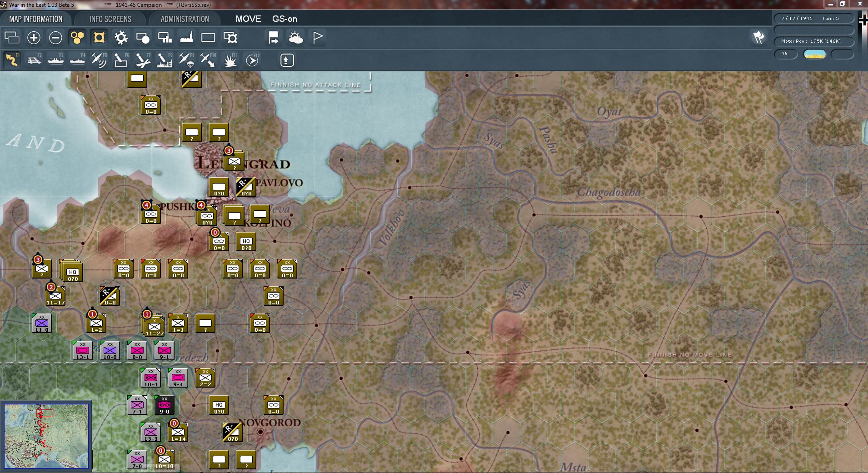Screen dimensions: 868x473
Task: Click the GS-on ground support label
Action: tap(284, 19)
